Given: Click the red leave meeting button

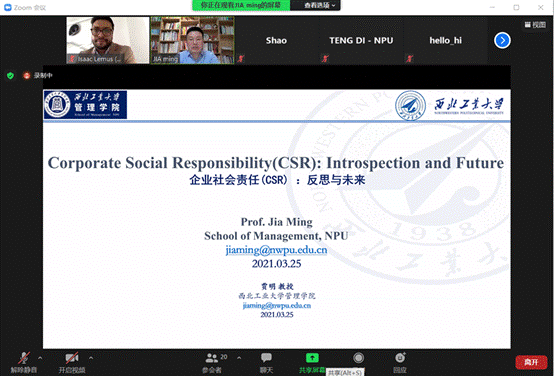Looking at the screenshot, I should click(531, 362).
